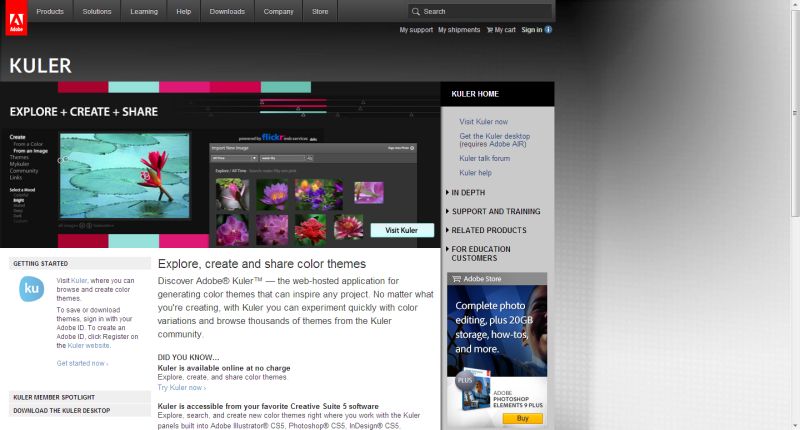
Task: Open the Kuler talk forum link
Action: click(x=484, y=158)
